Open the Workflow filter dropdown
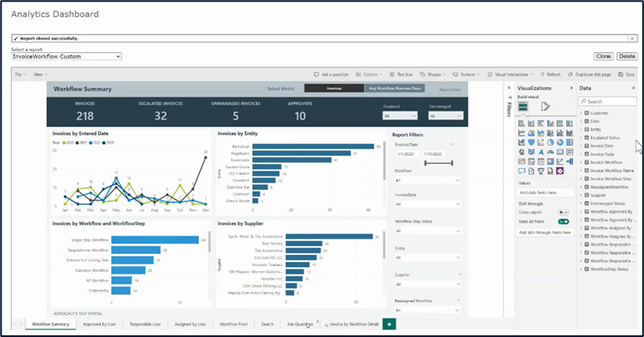 [x=427, y=180]
